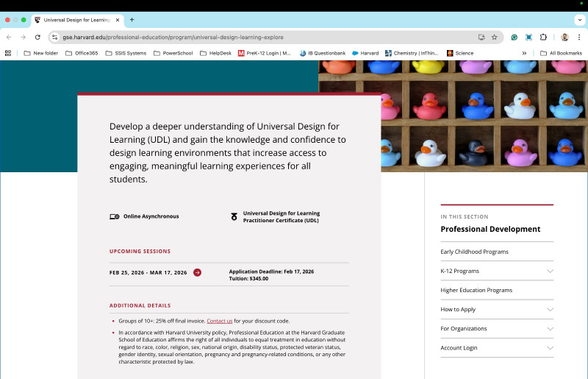
Task: Open the Chrome three-dot menu
Action: pyautogui.click(x=578, y=37)
